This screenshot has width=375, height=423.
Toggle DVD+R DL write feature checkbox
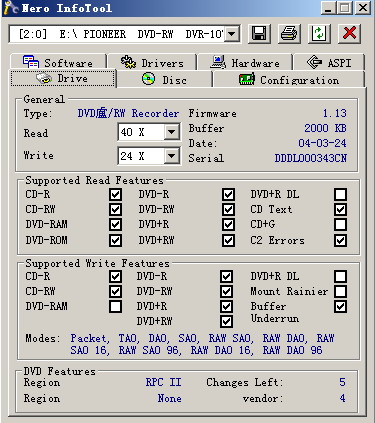point(340,276)
